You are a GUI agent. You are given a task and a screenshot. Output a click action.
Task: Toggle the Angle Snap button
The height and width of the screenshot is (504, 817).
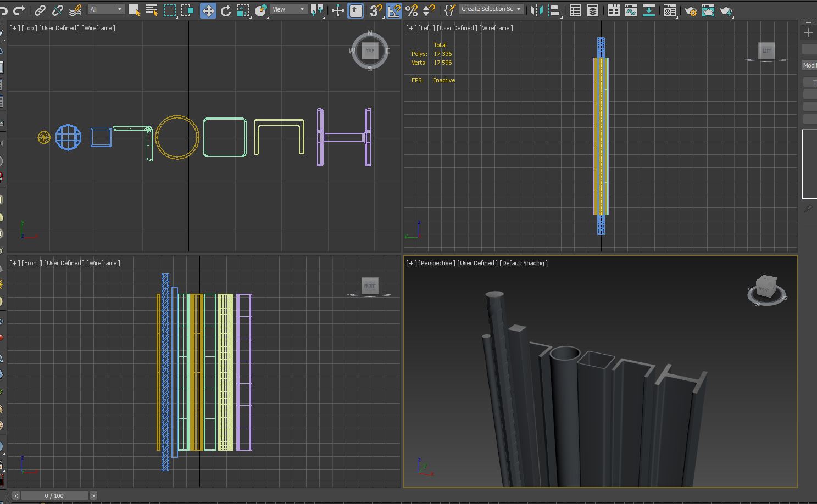(394, 10)
